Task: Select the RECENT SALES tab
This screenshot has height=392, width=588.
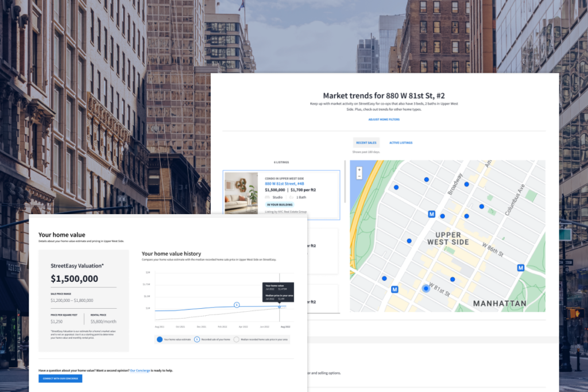Action: tap(366, 142)
